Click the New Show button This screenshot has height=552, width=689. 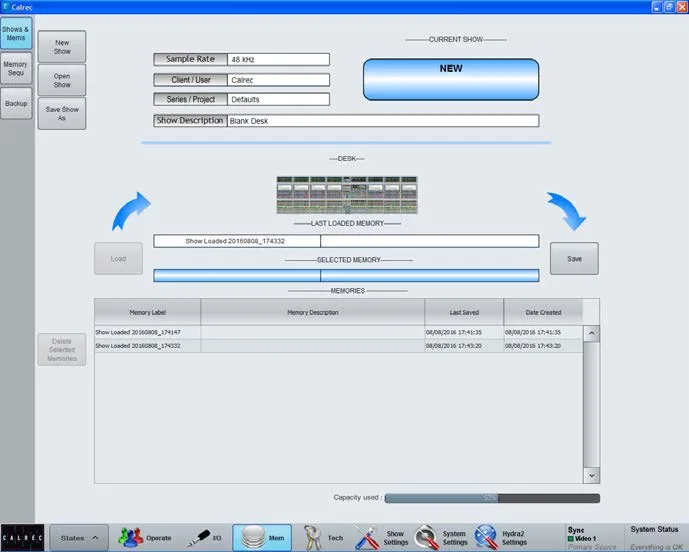click(62, 47)
